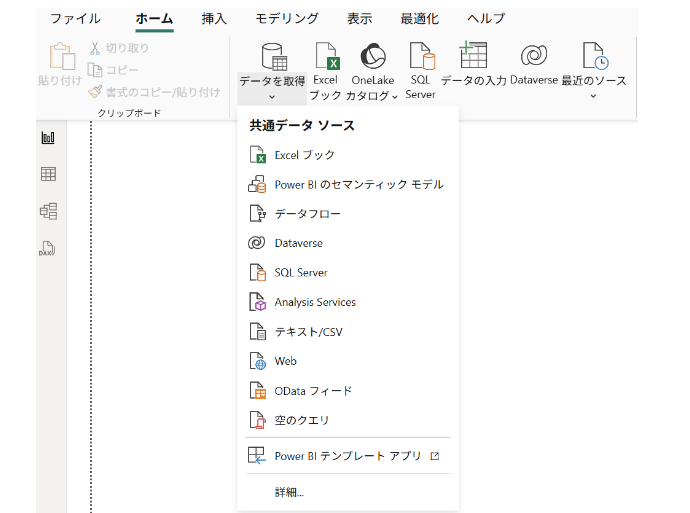Click the template app icon

[257, 456]
